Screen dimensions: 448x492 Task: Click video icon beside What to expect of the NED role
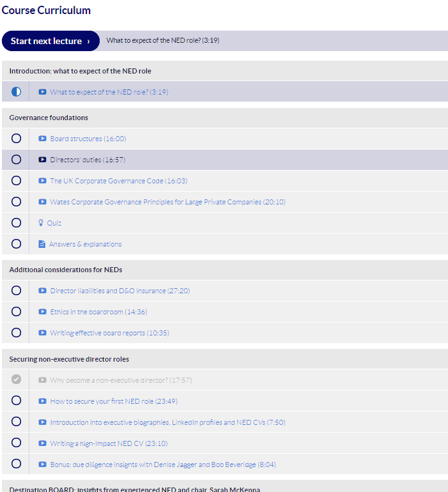click(42, 91)
